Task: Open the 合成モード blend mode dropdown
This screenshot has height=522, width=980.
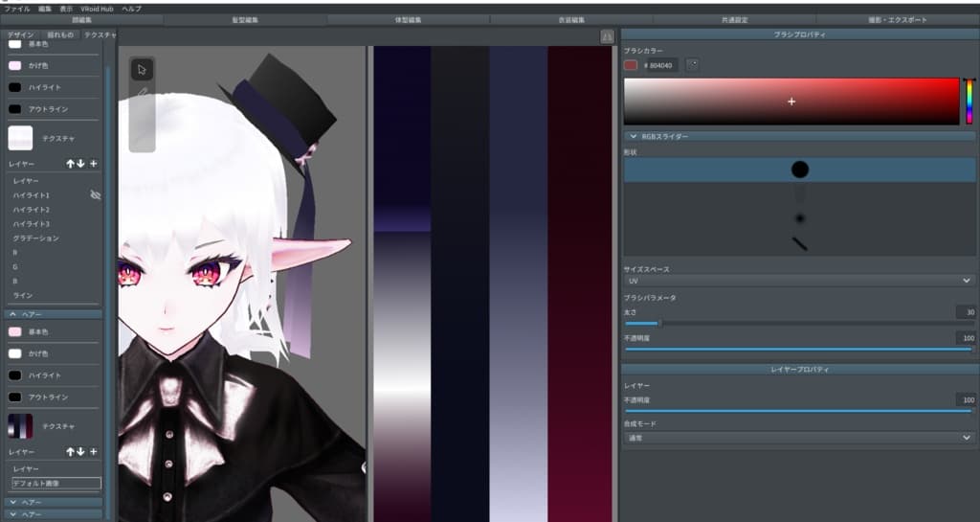Action: pyautogui.click(x=798, y=438)
